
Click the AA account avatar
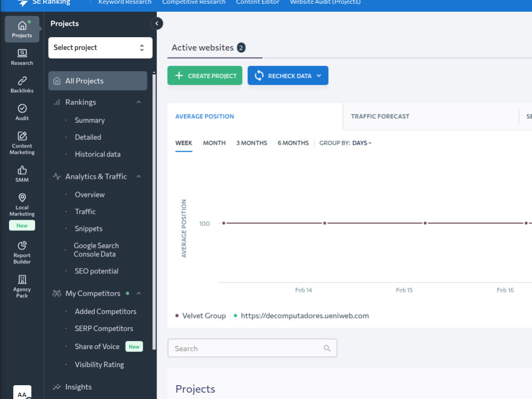coord(22,393)
